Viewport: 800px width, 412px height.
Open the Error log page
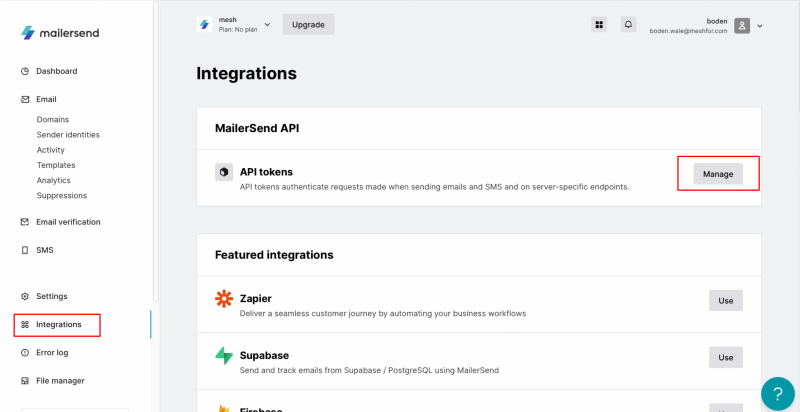point(53,353)
